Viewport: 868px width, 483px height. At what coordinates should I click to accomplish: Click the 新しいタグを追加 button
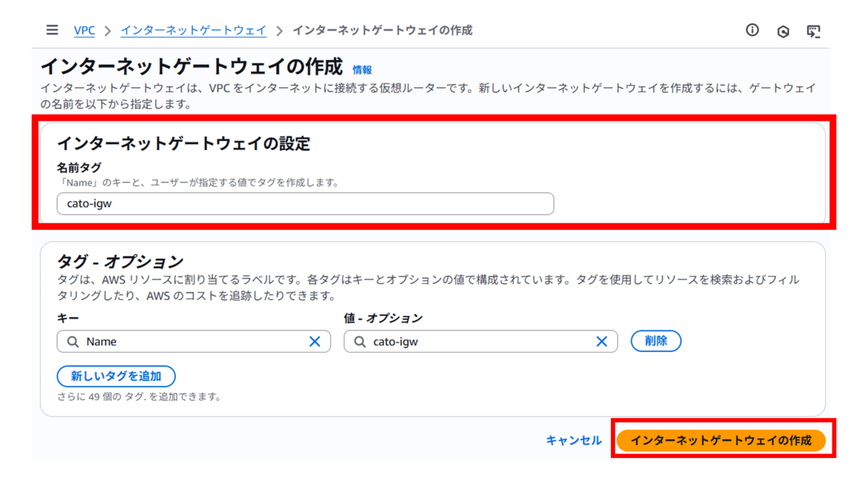[x=116, y=376]
